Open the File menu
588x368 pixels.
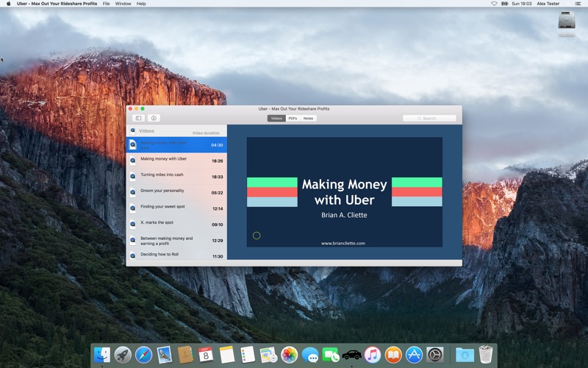[x=107, y=4]
